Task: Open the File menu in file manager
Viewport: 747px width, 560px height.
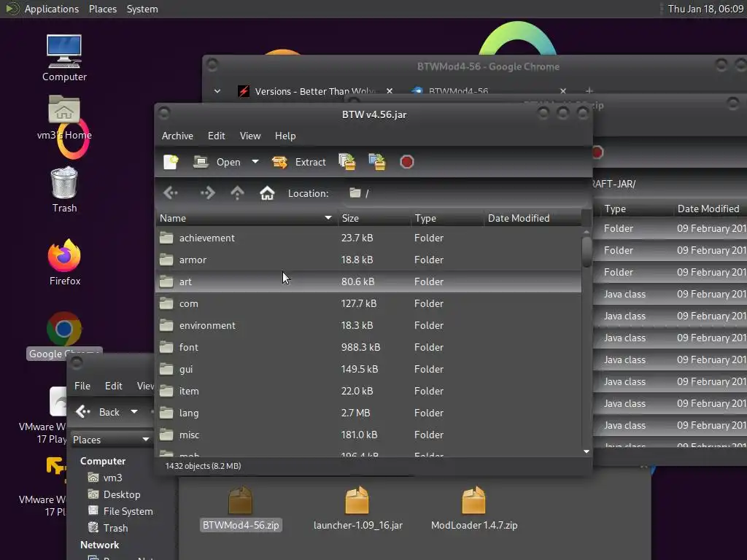Action: coord(82,386)
